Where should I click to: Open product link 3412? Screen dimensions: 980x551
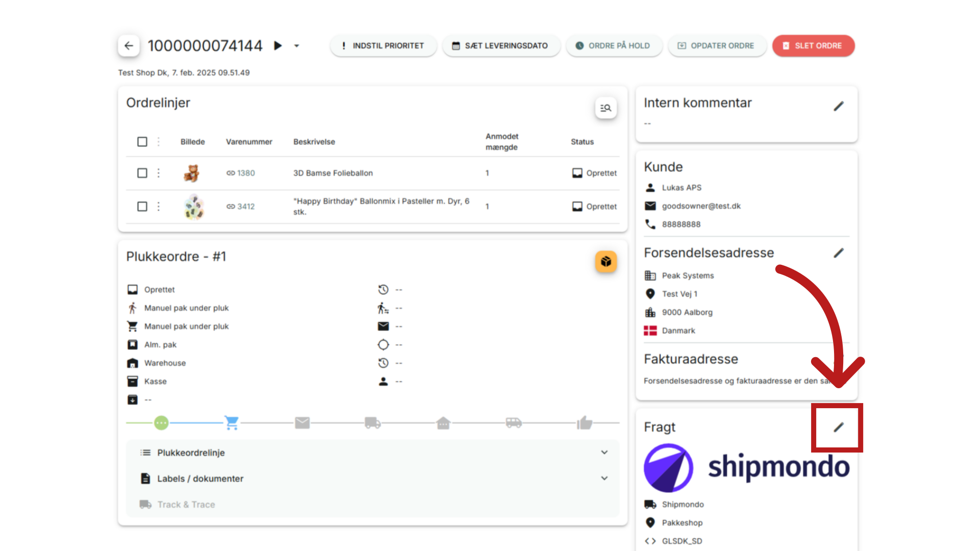pyautogui.click(x=241, y=206)
